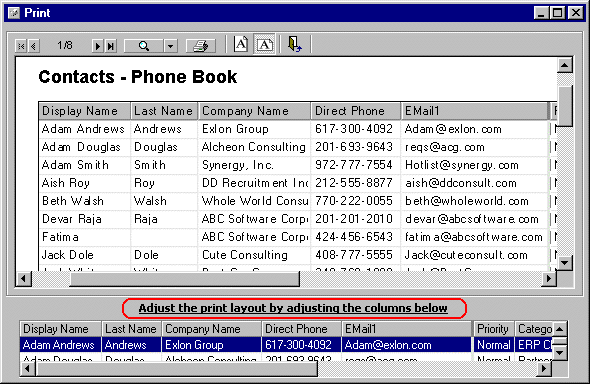
Task: Click the Normal priority cell
Action: click(x=494, y=345)
